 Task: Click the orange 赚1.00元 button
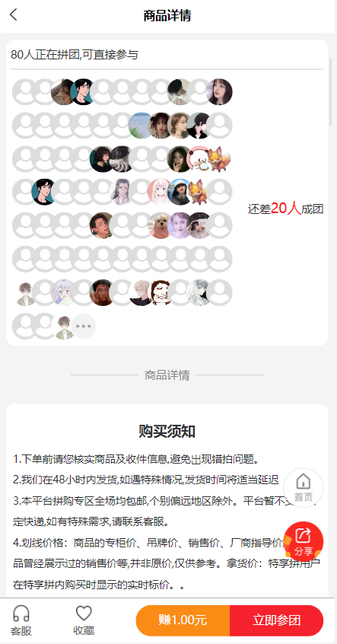(x=183, y=620)
